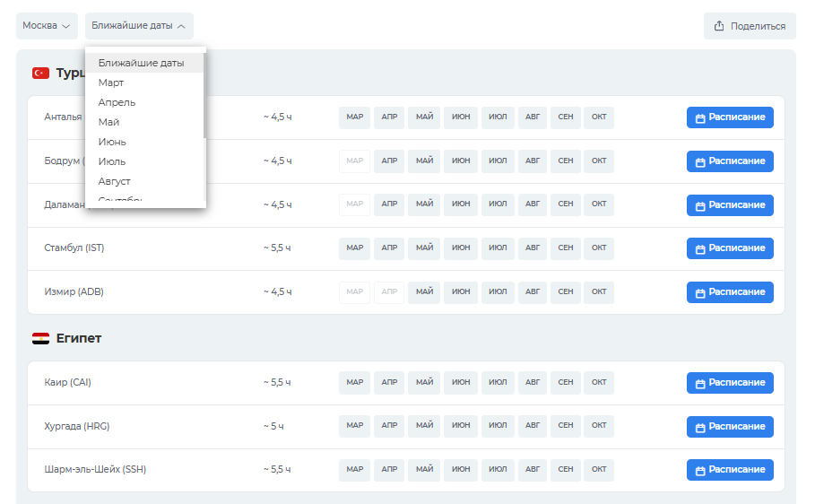Select ИЮЛ month for Даламан
The height and width of the screenshot is (504, 815).
498,204
